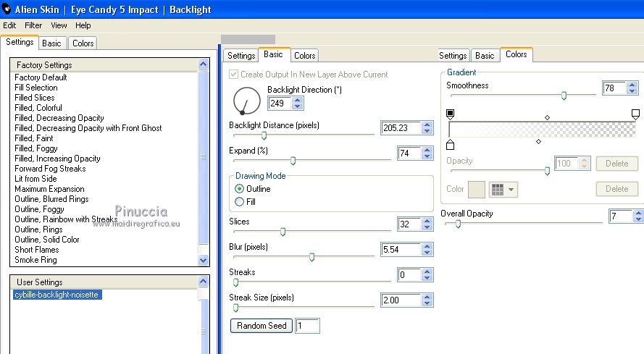644x354 pixels.
Task: Select Short Flames preset
Action: [x=36, y=250]
